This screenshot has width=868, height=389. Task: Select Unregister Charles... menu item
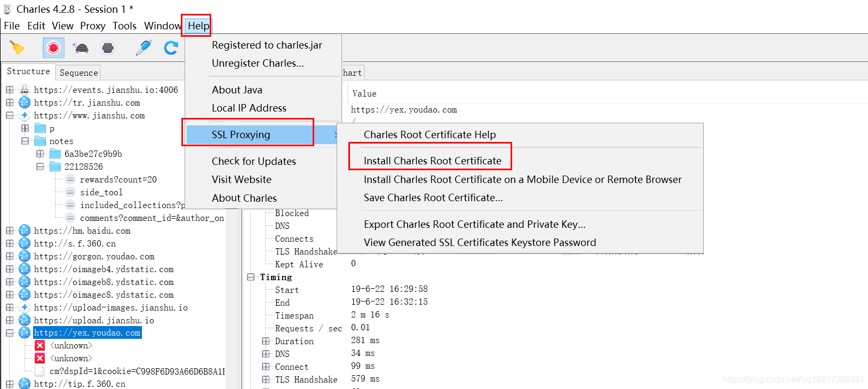[x=258, y=63]
